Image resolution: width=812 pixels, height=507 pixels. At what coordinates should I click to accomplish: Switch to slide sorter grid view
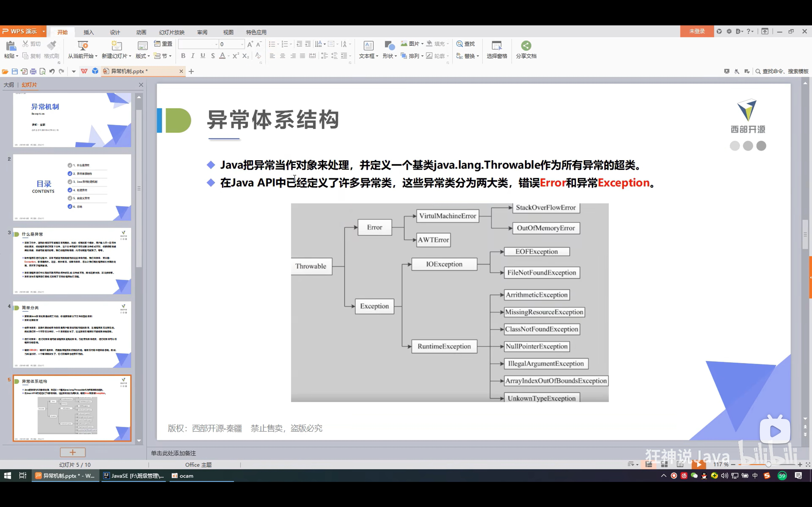[664, 464]
